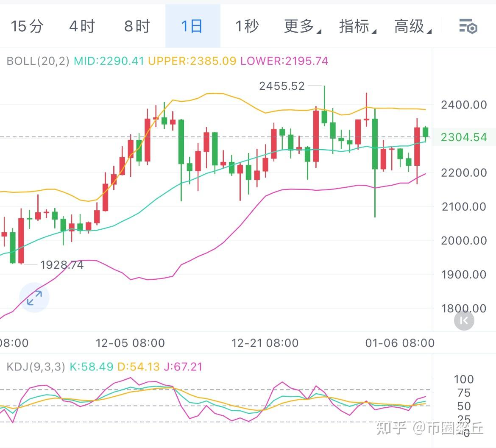The height and width of the screenshot is (448, 496).
Task: Open the chart settings icon
Action: point(468,26)
